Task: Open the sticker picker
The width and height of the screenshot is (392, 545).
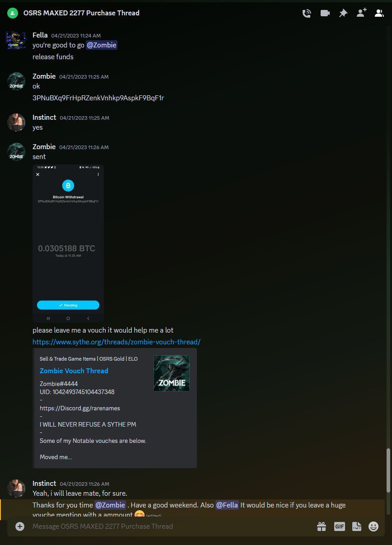Action: click(357, 526)
